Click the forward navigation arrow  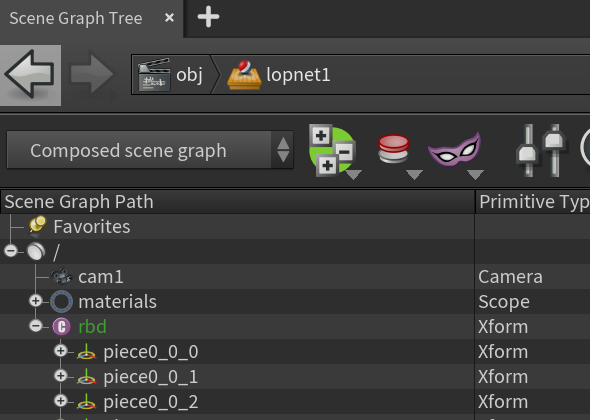pos(92,75)
